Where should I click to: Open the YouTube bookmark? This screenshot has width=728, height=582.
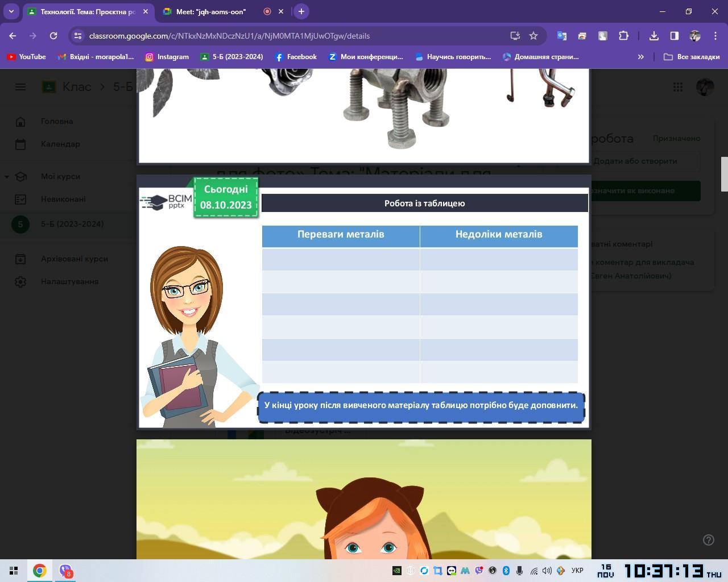point(26,57)
